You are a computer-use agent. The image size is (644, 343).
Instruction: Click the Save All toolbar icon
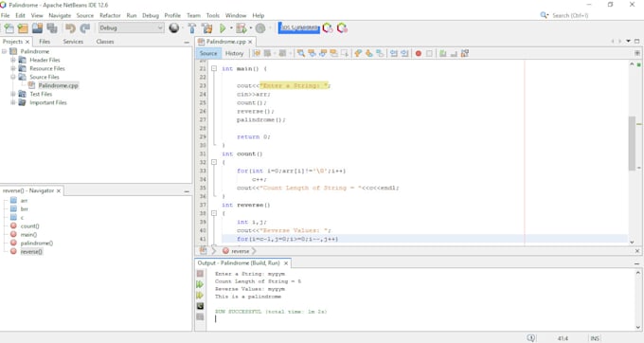coord(52,27)
